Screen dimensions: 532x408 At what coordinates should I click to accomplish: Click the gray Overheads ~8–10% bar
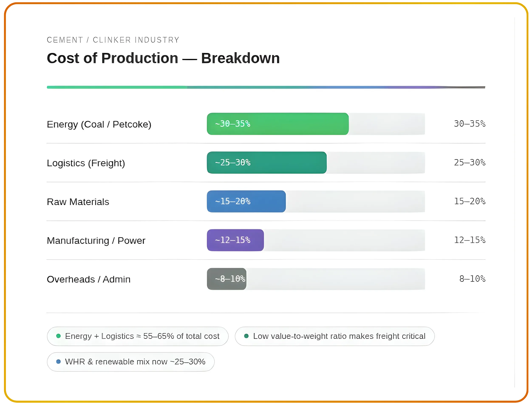click(x=226, y=279)
